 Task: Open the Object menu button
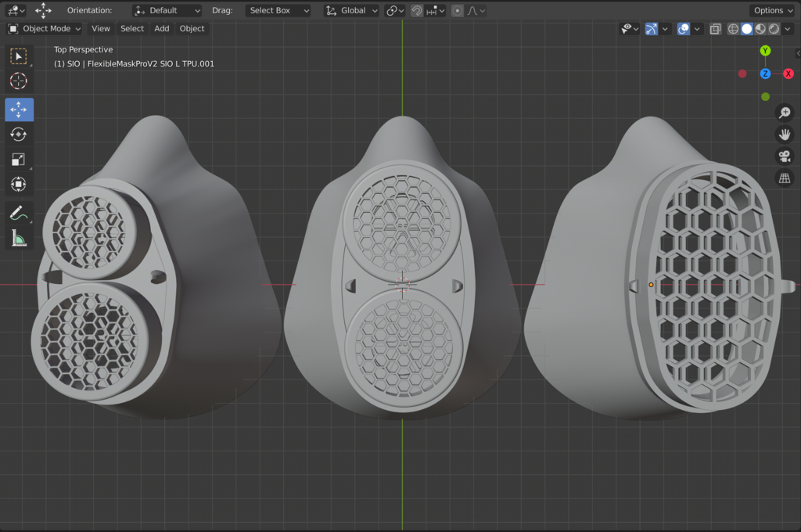point(192,29)
